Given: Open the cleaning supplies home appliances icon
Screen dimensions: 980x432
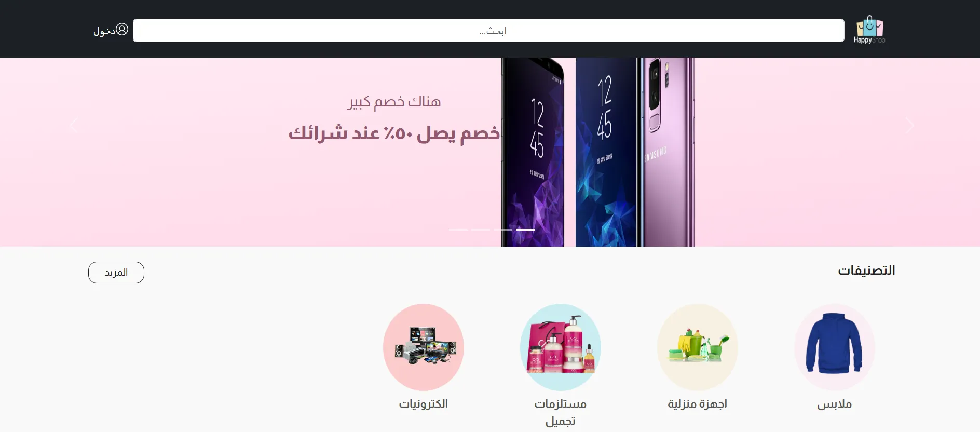Looking at the screenshot, I should point(698,347).
